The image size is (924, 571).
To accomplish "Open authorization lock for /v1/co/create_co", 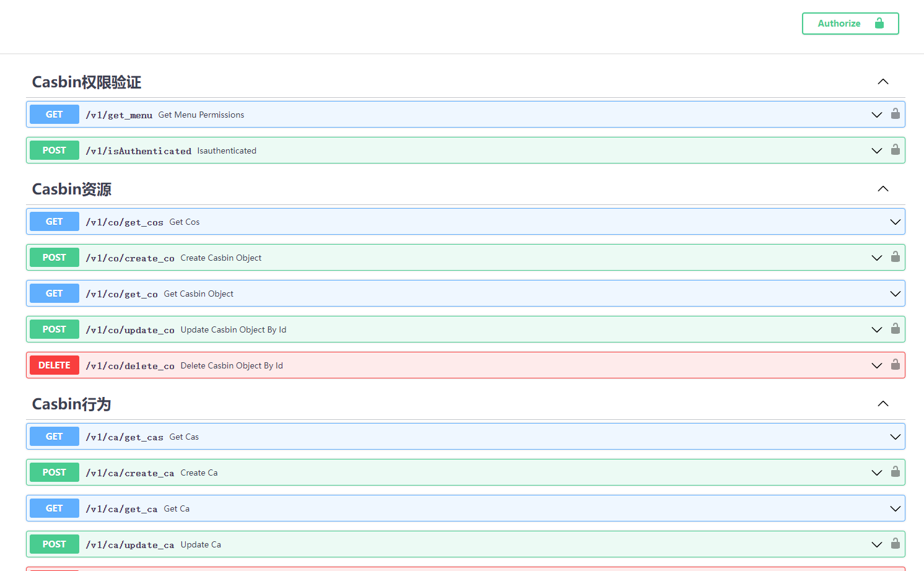I will (896, 256).
